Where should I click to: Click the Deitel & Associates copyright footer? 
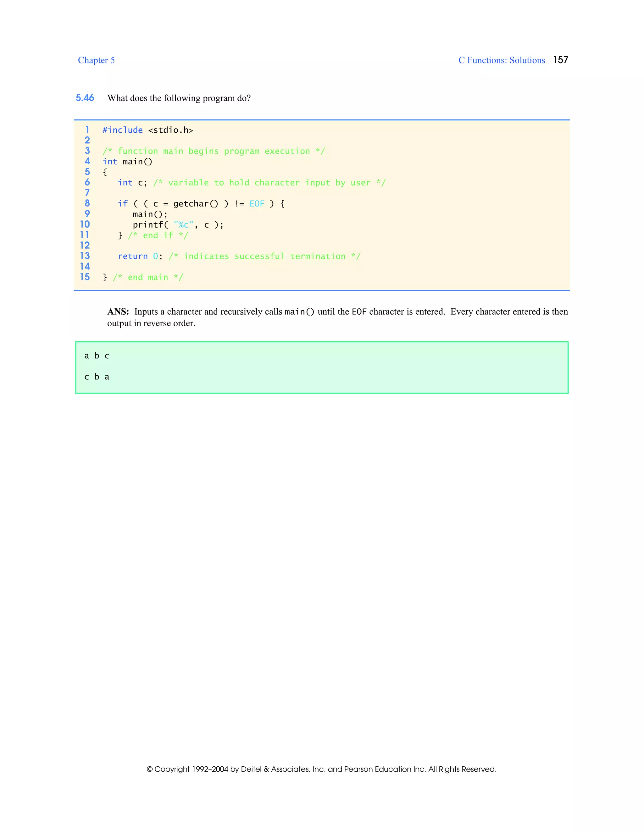point(322,769)
